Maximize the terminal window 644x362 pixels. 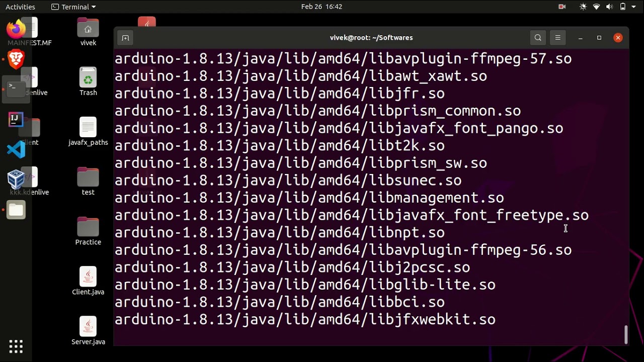pos(599,38)
